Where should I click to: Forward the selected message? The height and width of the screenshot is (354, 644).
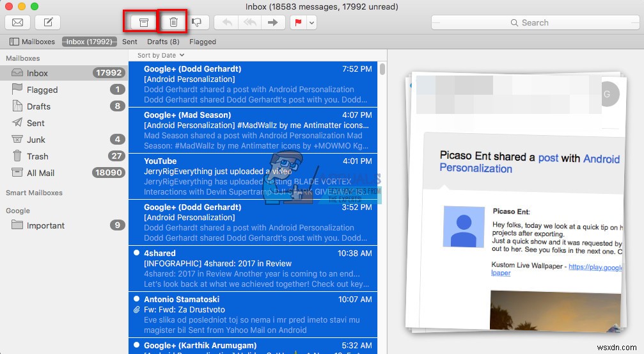tap(272, 22)
